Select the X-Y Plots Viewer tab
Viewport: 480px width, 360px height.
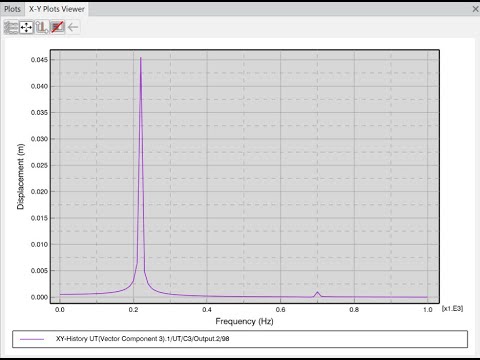coord(57,9)
